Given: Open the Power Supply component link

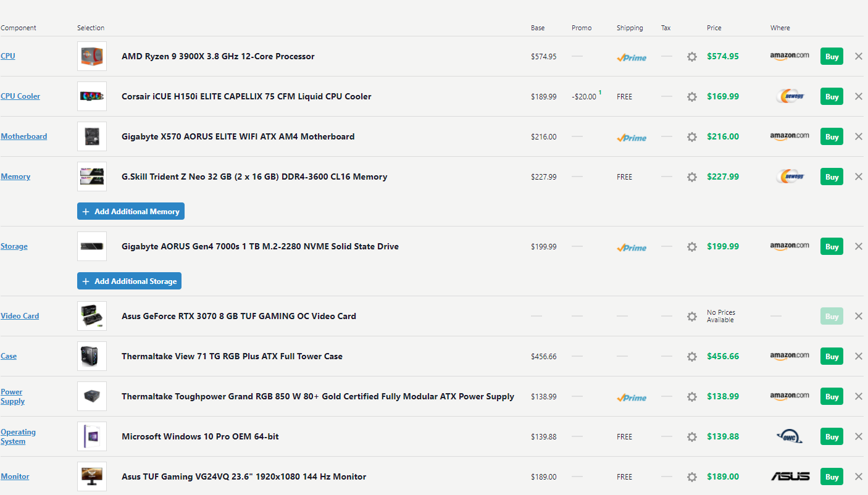Looking at the screenshot, I should tap(12, 396).
